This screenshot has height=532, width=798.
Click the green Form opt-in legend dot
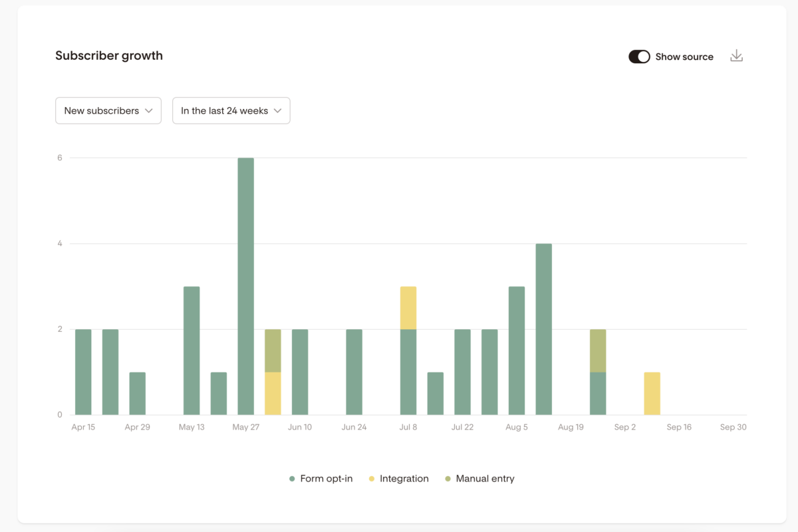point(292,479)
